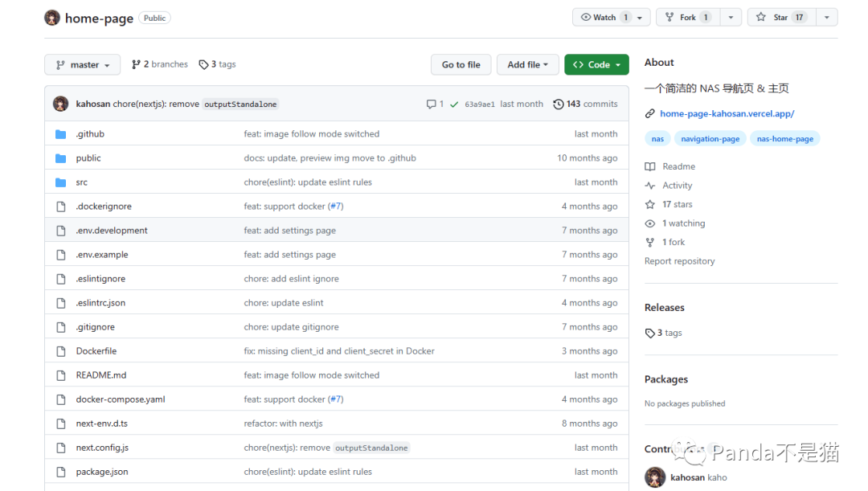Click the file icon next to Dockerfile
This screenshot has height=491, width=868.
[61, 351]
